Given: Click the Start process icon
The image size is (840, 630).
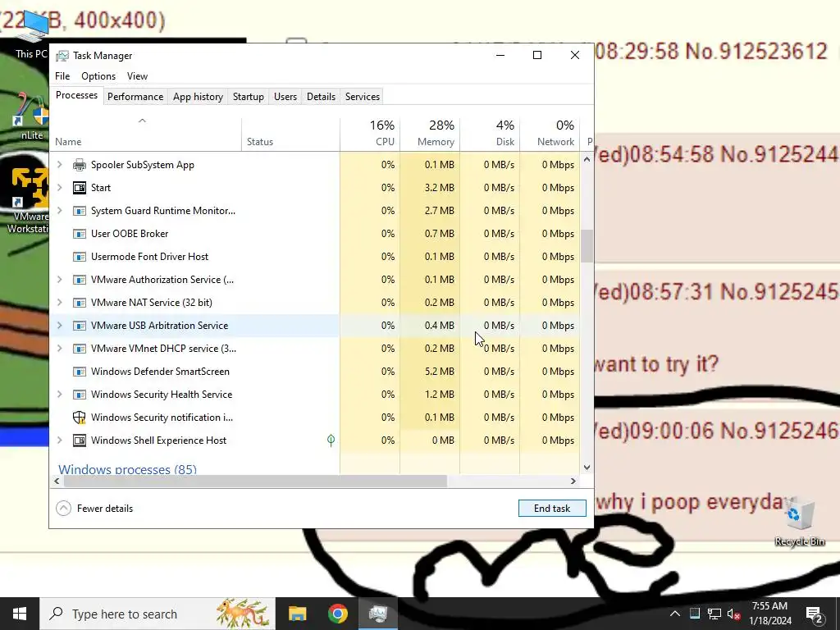Looking at the screenshot, I should tap(80, 188).
